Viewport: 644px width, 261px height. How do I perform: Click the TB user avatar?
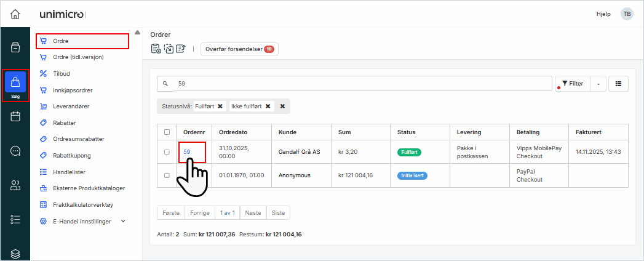click(626, 14)
